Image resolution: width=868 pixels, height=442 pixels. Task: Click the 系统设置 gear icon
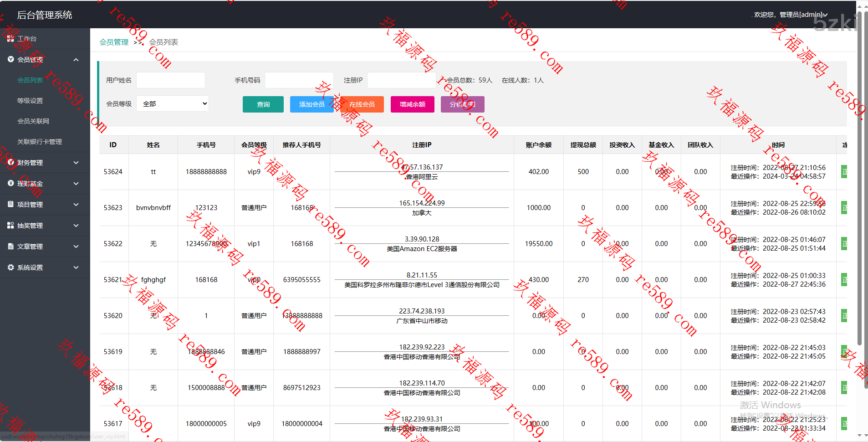tap(10, 267)
